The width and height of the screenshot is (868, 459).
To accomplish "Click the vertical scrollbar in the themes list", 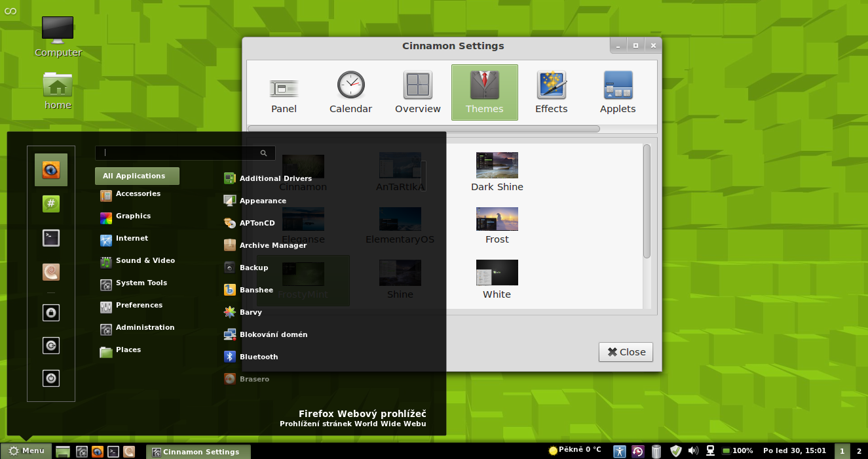I will [647, 201].
